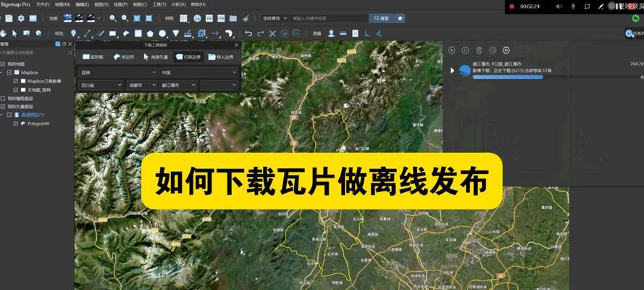Select the zoom-in magnifier tool

(113, 18)
